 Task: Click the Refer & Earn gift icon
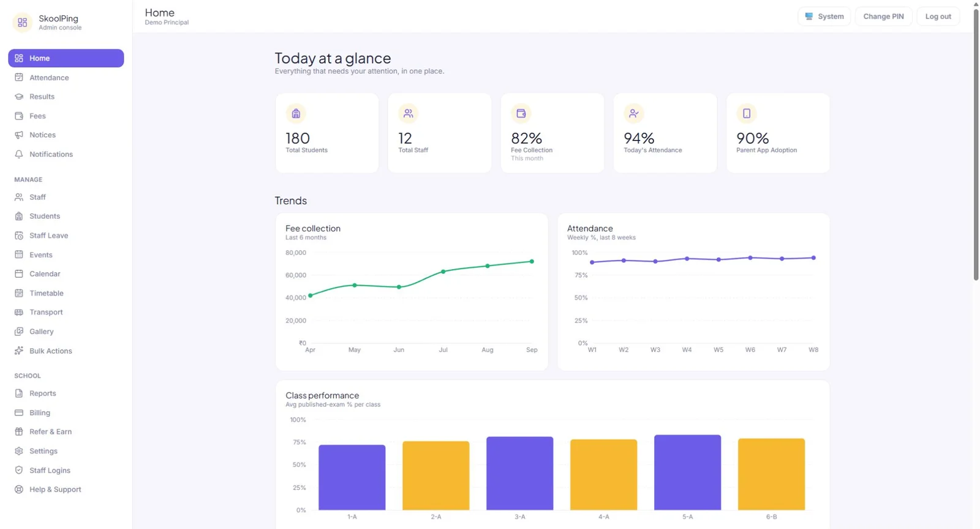(x=19, y=432)
